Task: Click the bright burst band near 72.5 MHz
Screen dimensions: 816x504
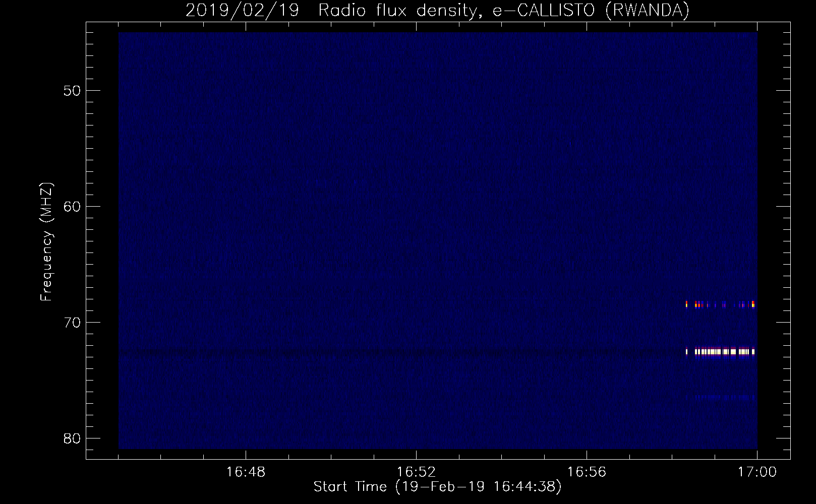Action: [720, 352]
